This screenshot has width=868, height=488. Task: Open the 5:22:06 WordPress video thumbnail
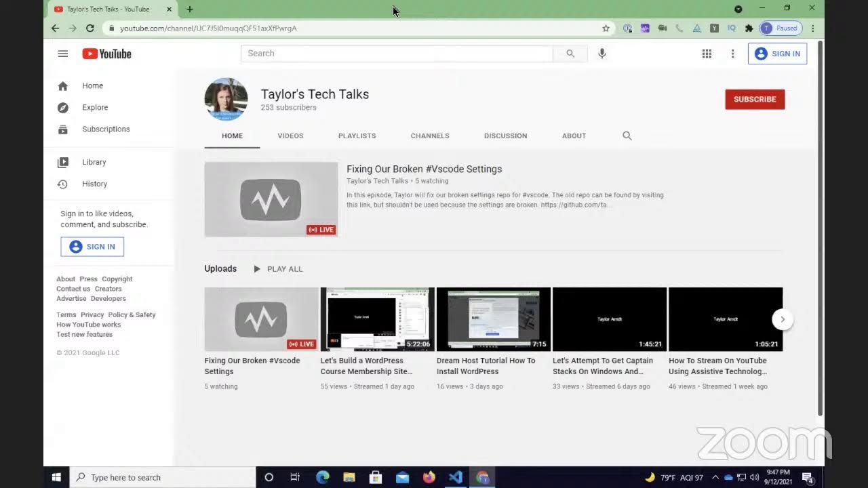point(378,319)
